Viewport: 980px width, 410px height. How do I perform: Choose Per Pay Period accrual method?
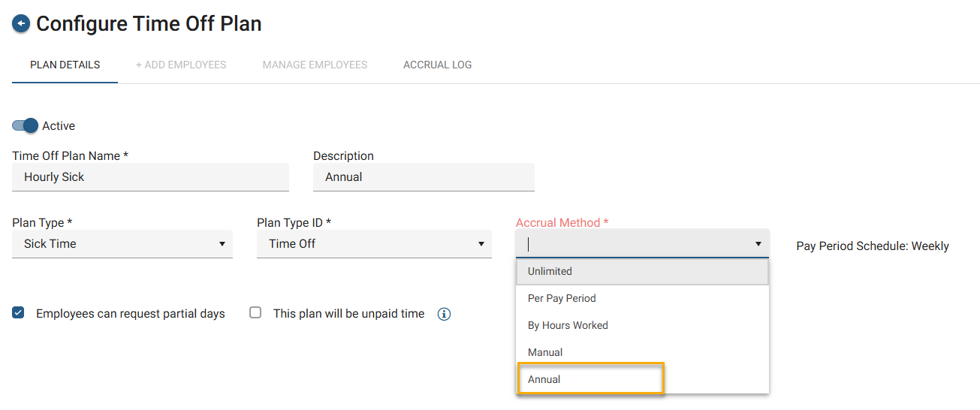[x=642, y=298]
